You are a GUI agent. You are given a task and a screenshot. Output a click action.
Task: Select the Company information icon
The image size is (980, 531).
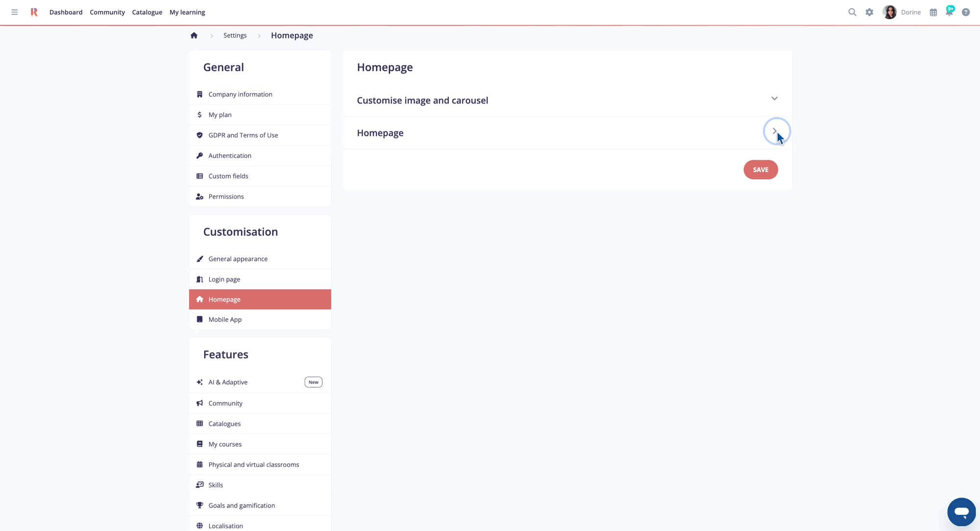click(199, 94)
